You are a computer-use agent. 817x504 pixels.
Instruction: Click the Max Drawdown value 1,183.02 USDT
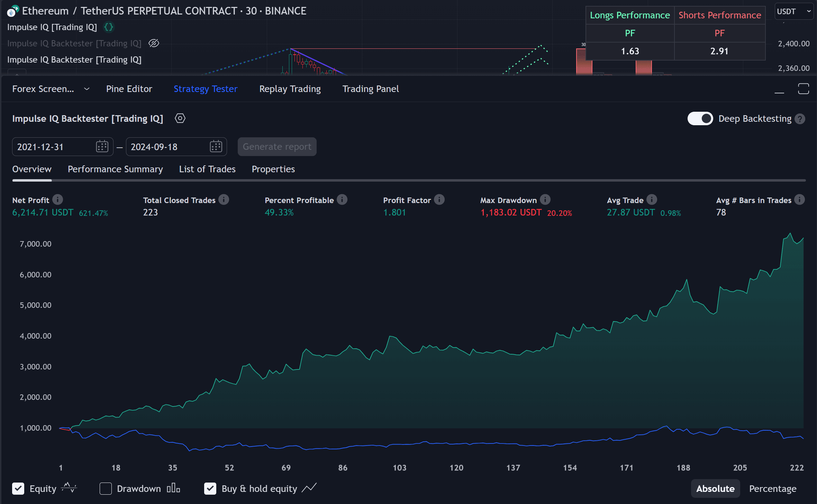click(511, 212)
